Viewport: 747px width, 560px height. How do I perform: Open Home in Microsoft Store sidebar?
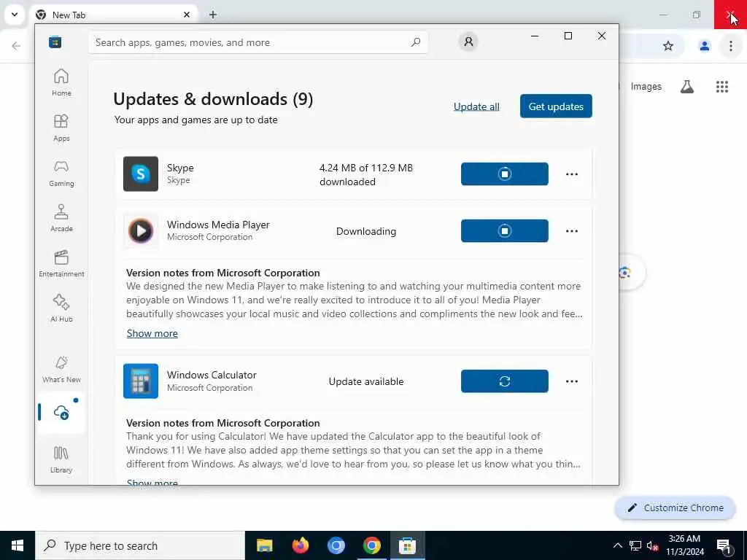coord(61,82)
